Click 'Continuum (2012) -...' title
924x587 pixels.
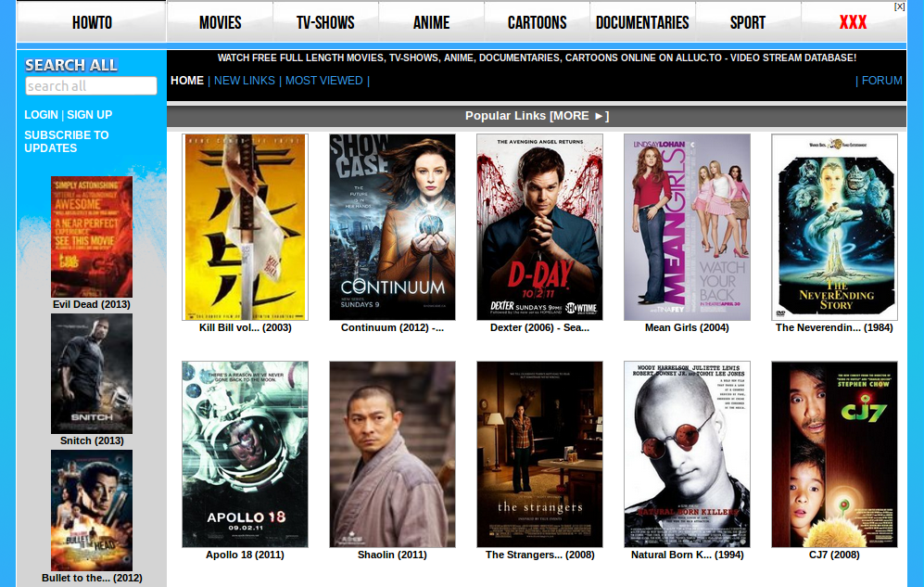pyautogui.click(x=392, y=327)
